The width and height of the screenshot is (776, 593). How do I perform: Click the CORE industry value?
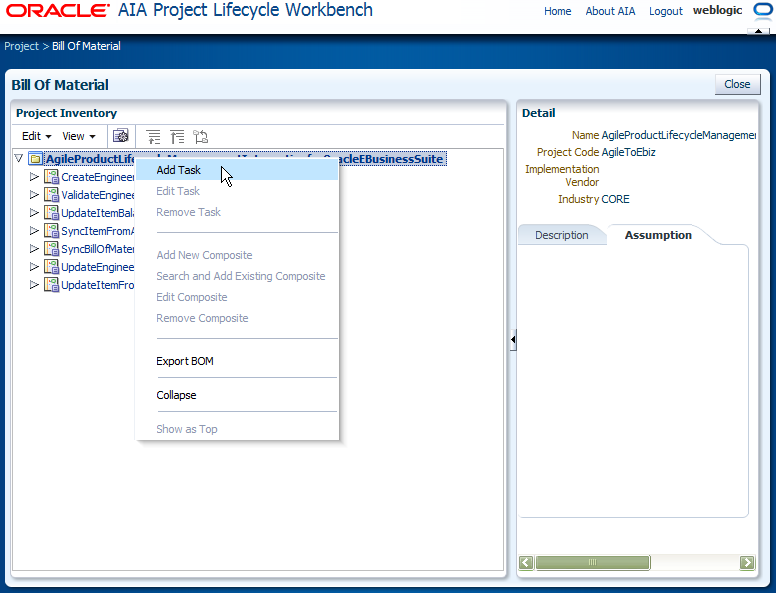(615, 199)
